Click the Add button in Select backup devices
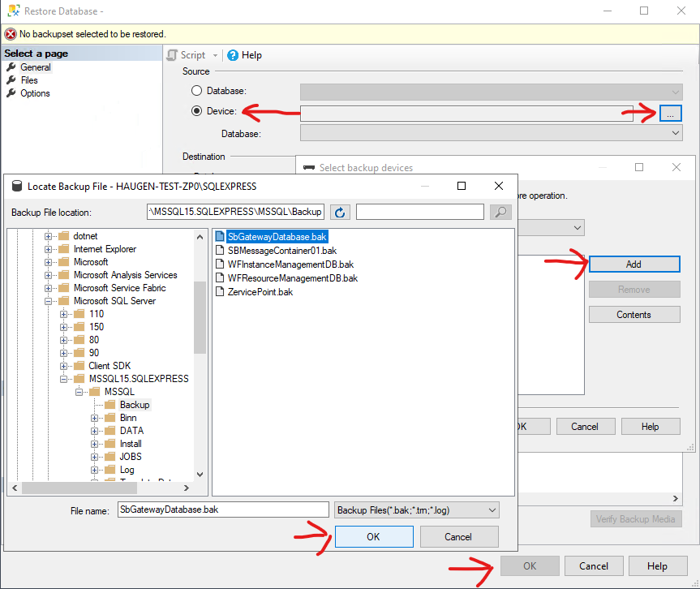Screen dimensions: 700x589 click(633, 264)
